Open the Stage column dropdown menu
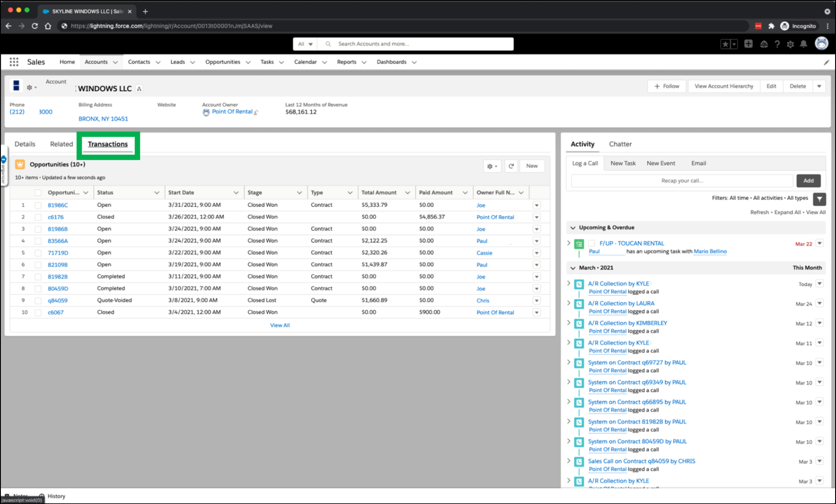The width and height of the screenshot is (836, 504). click(299, 193)
